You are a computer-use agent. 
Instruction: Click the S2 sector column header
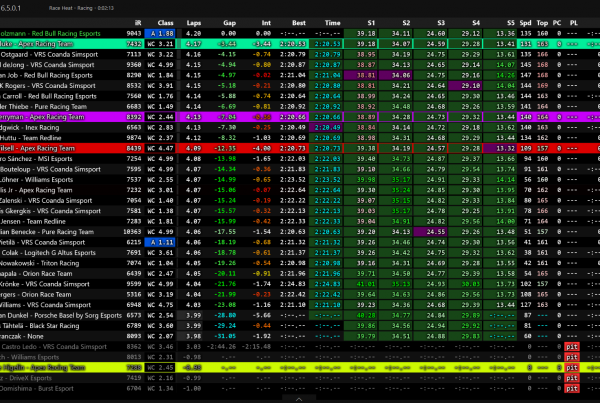406,23
